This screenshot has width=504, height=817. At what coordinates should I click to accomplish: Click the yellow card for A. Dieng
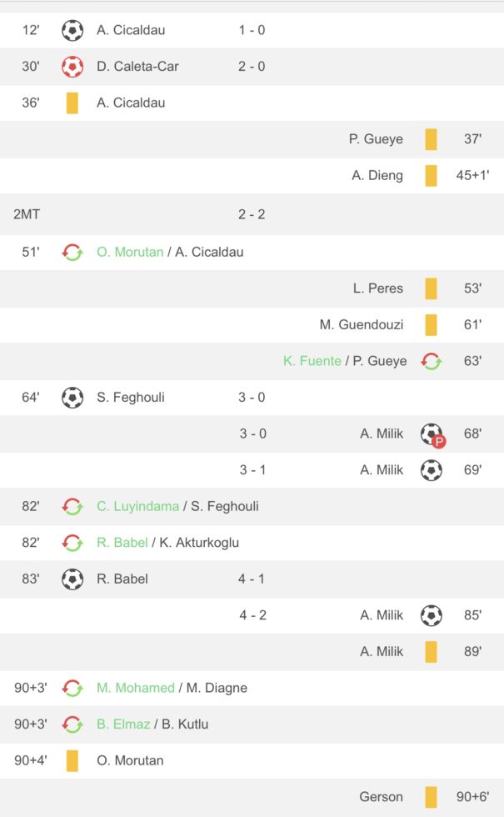click(x=431, y=176)
